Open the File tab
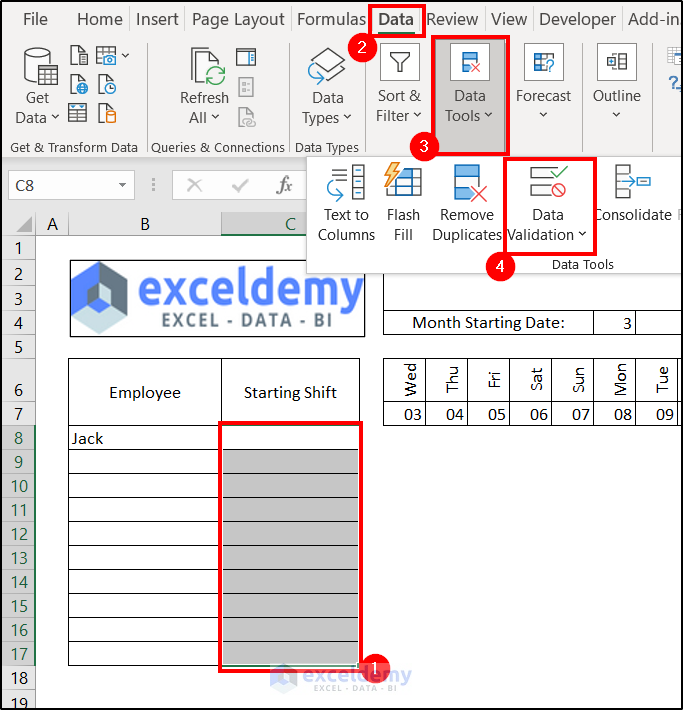This screenshot has height=710, width=683. [x=35, y=19]
